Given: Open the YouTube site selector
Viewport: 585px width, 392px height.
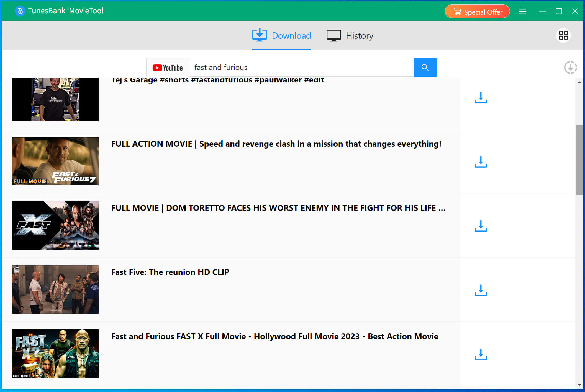Looking at the screenshot, I should click(168, 67).
